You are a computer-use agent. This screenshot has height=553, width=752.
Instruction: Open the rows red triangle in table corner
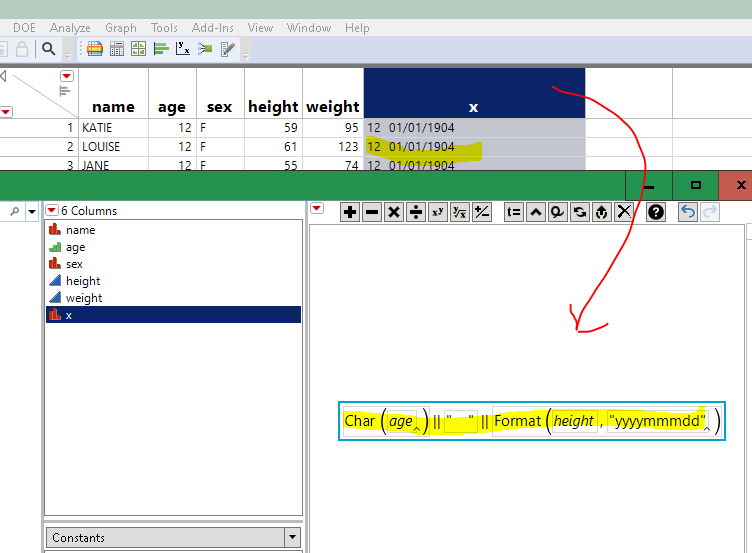(x=6, y=112)
